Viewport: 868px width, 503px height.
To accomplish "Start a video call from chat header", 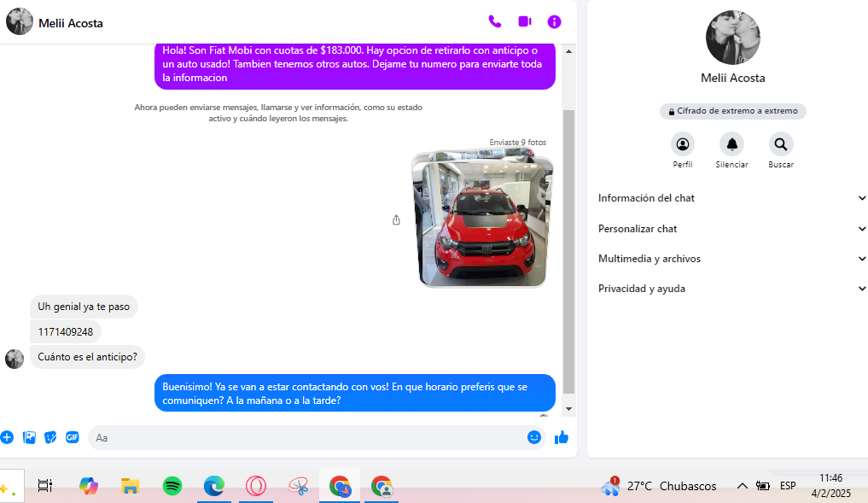I will click(524, 22).
